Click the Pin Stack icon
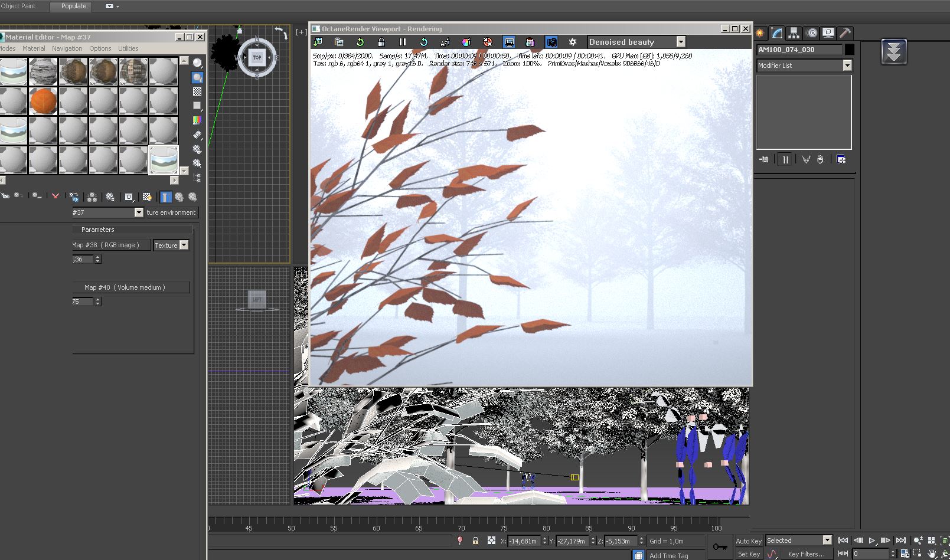Viewport: 950px width, 560px height. click(x=764, y=159)
